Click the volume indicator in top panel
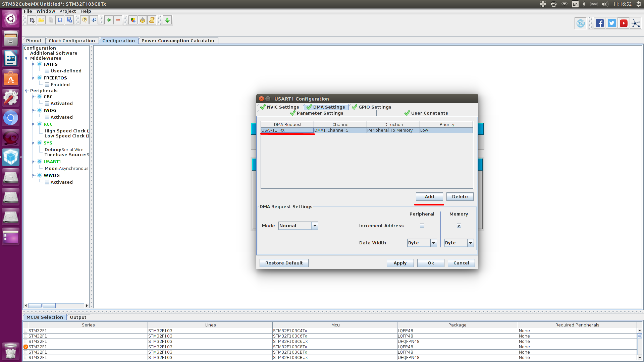 coord(605,4)
